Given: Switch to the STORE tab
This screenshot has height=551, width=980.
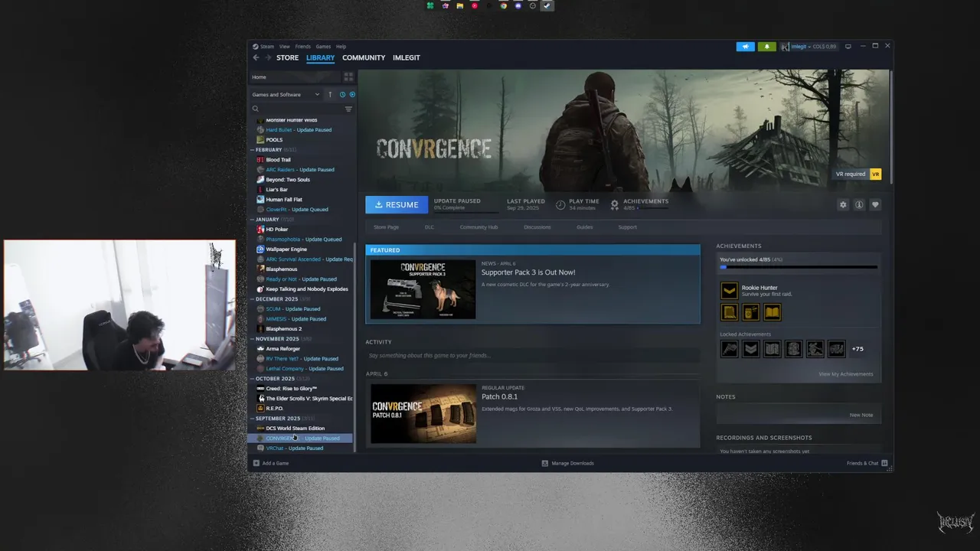Looking at the screenshot, I should 287,57.
